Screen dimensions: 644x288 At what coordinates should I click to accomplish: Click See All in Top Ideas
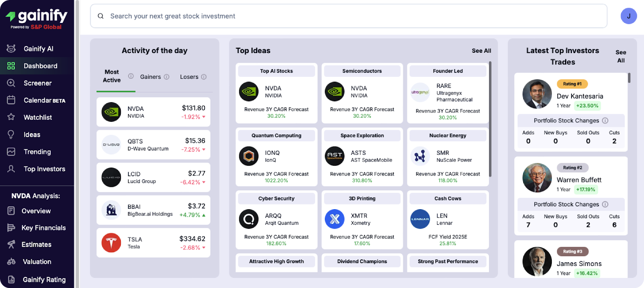point(481,51)
